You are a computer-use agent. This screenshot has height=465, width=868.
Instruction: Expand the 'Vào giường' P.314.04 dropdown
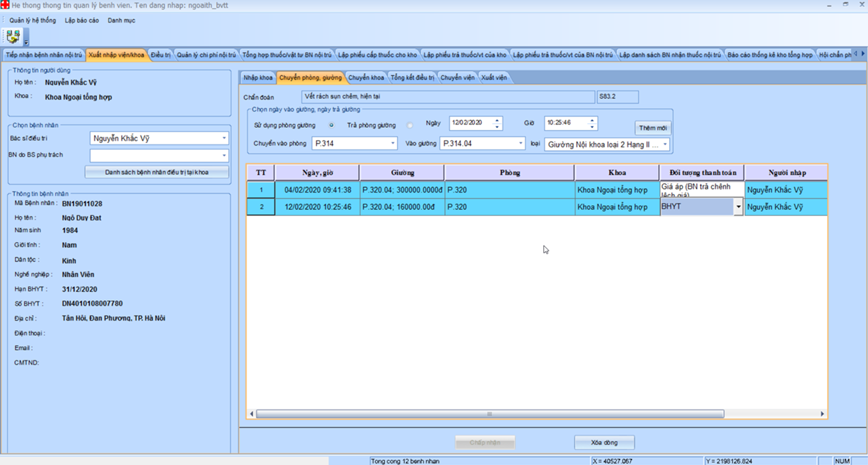click(521, 144)
